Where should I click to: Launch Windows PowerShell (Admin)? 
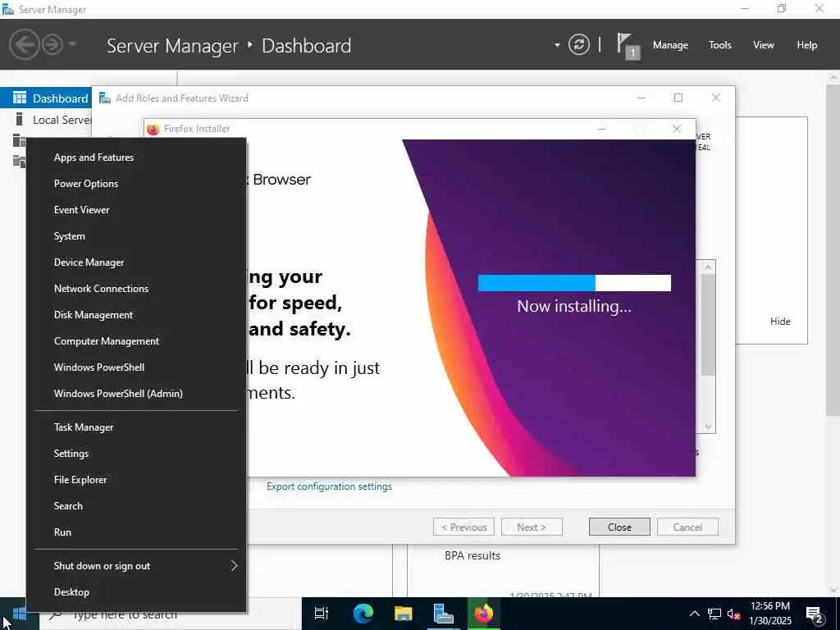[x=136, y=394]
